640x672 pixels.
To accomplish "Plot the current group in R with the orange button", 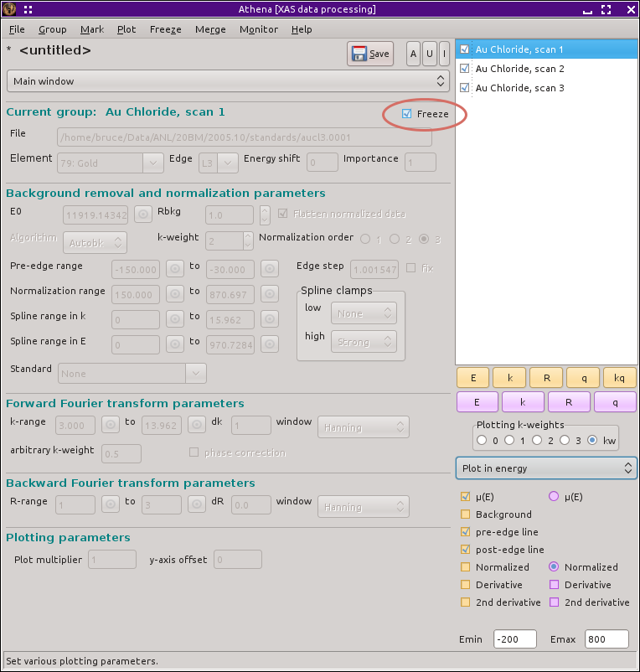I will coord(547,378).
